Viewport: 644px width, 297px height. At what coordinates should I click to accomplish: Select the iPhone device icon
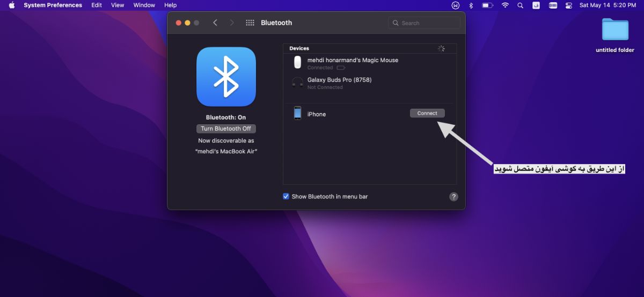tap(297, 113)
